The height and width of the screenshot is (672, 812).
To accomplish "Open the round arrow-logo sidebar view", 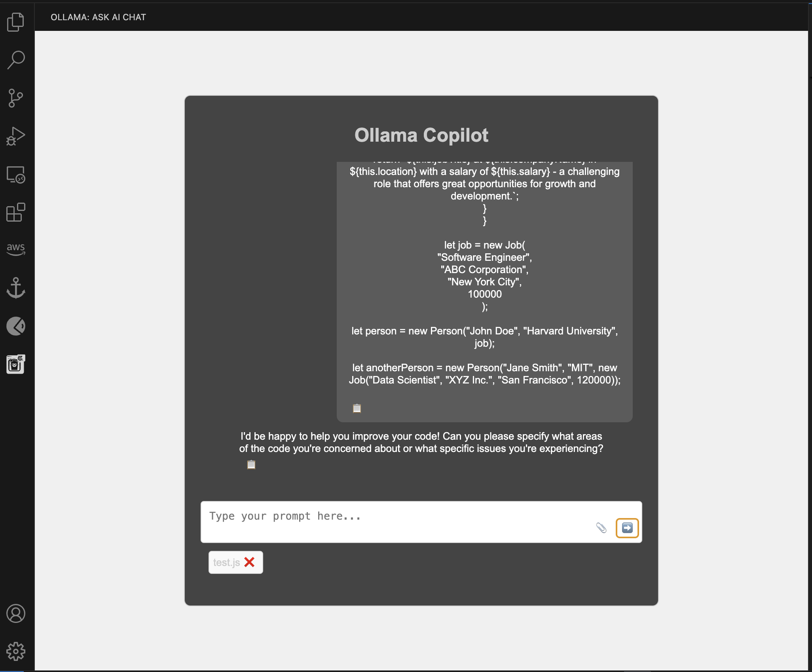I will [x=16, y=326].
